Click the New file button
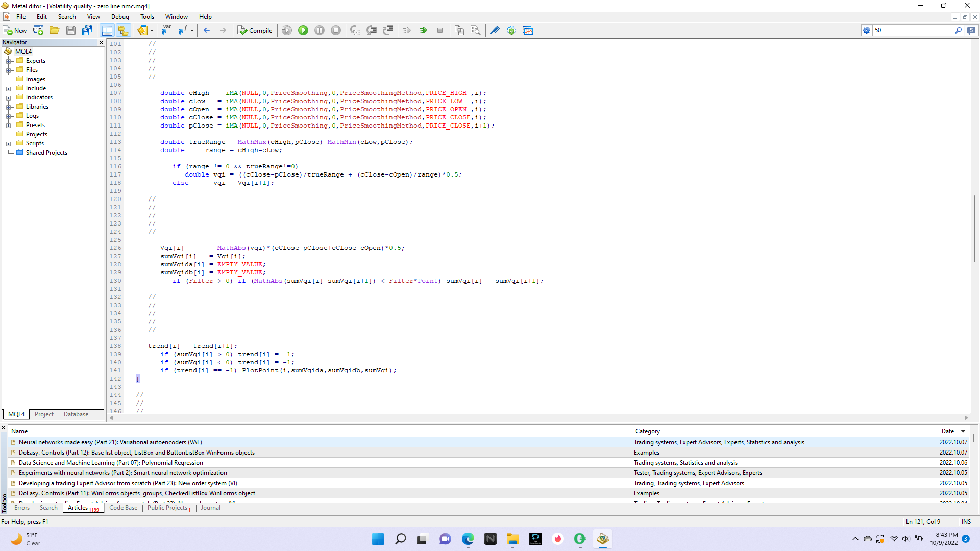The image size is (980, 551). 15,30
